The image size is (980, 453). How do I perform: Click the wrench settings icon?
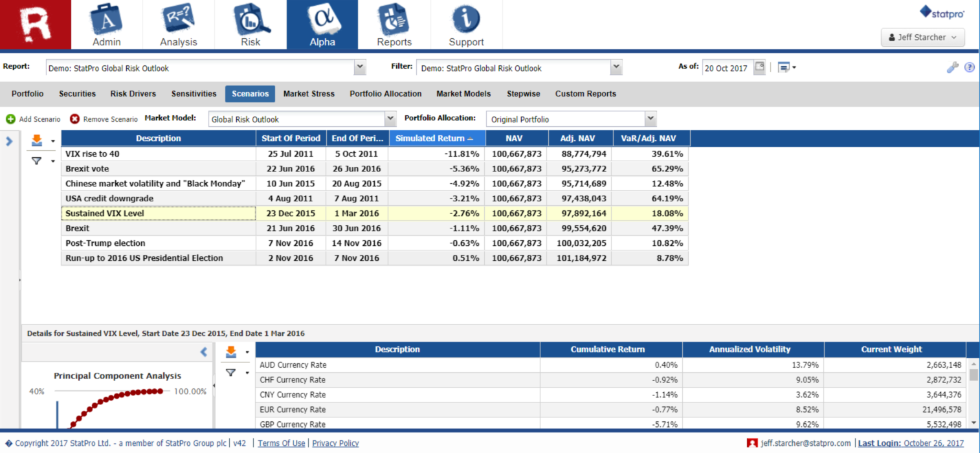(952, 67)
